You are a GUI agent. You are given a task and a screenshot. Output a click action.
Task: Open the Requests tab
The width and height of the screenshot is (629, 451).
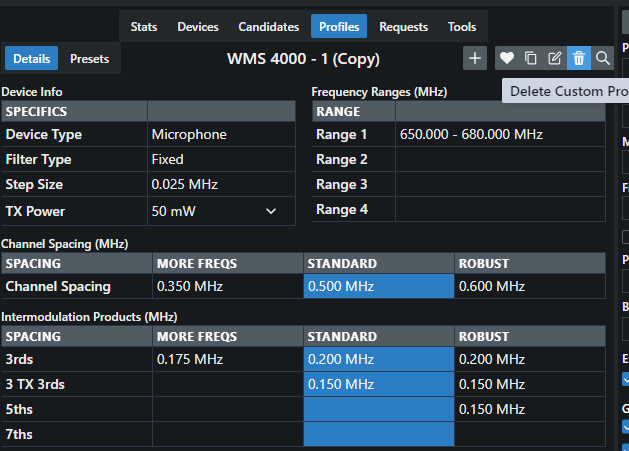404,26
